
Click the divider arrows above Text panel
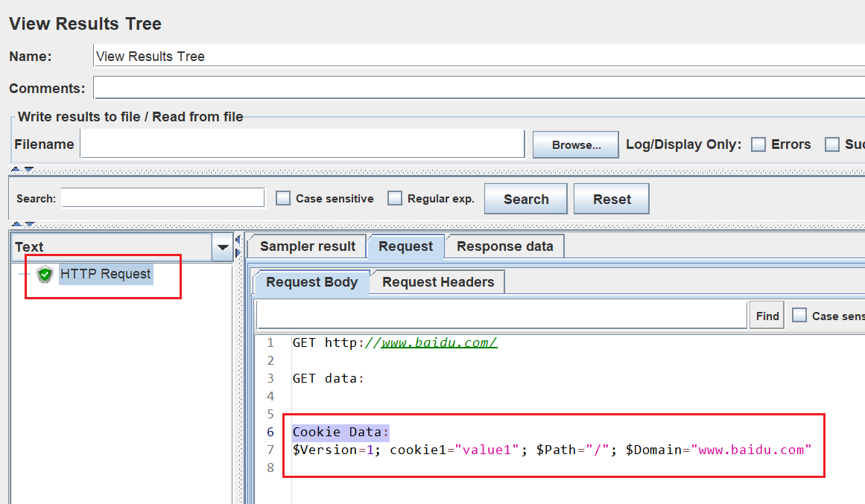[x=22, y=224]
